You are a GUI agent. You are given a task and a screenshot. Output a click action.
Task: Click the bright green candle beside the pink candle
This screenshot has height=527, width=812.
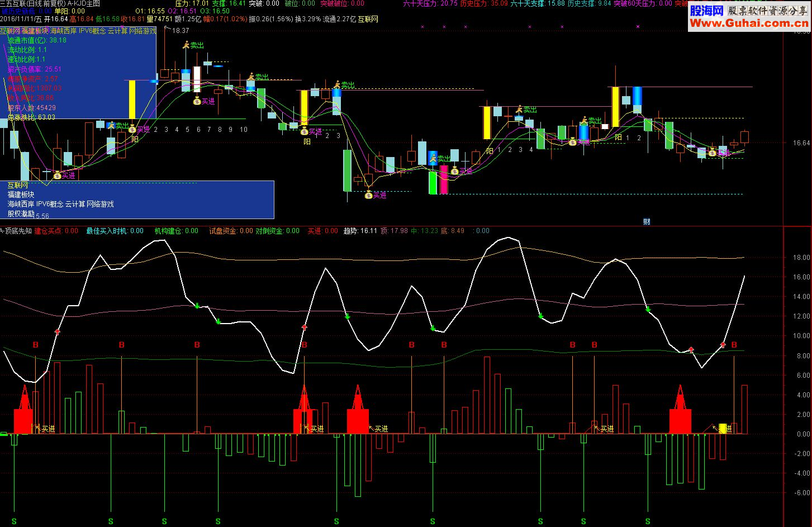pos(433,183)
